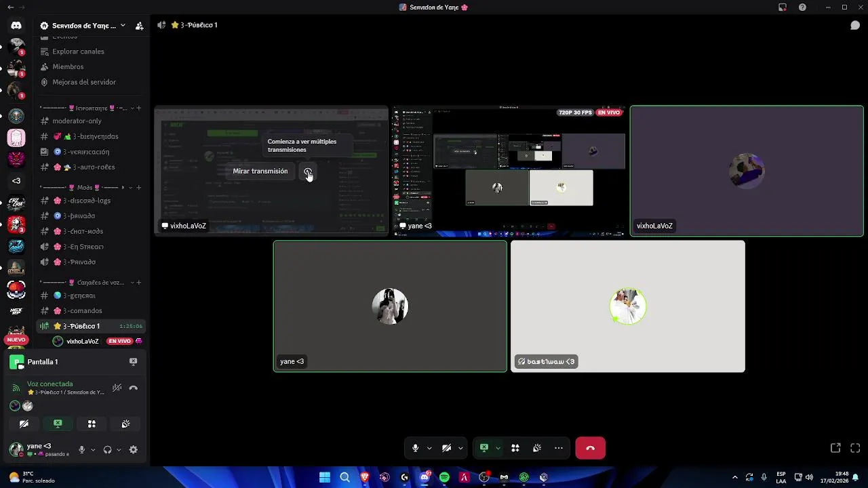The height and width of the screenshot is (488, 868).
Task: Mute microphone in the user panel
Action: pyautogui.click(x=81, y=449)
